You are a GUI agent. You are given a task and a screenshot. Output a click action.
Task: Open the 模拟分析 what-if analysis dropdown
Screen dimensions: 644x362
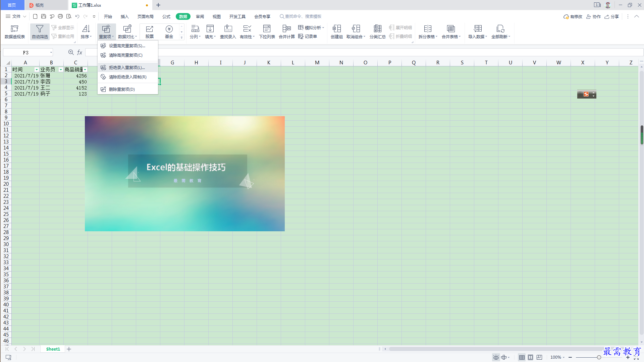(x=311, y=27)
